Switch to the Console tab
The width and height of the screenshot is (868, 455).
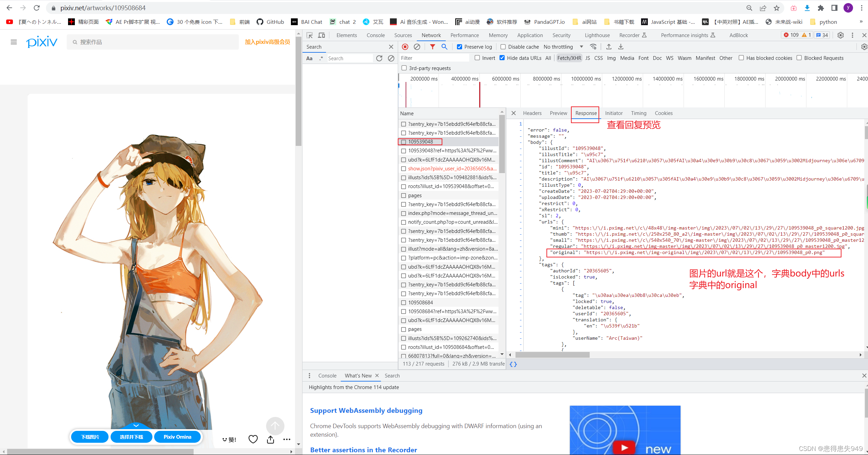coord(375,35)
